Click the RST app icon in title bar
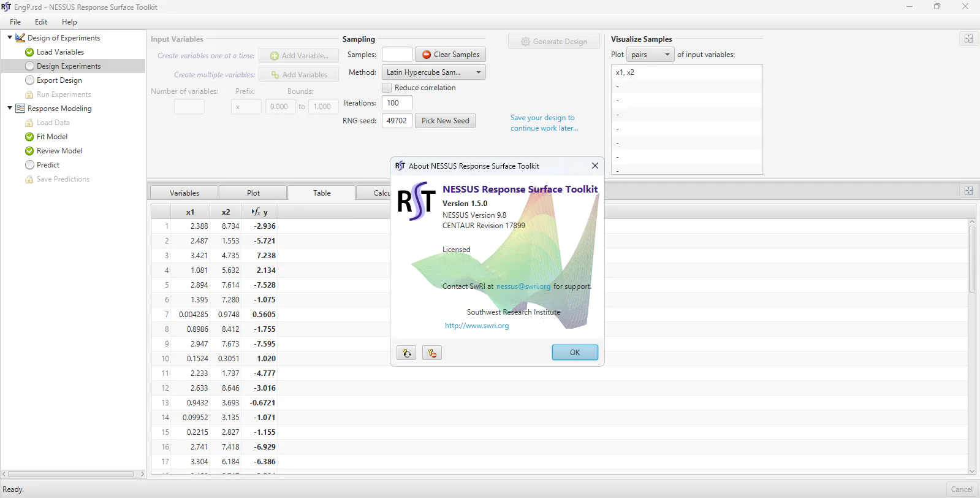Viewport: 980px width, 498px height. click(x=6, y=7)
